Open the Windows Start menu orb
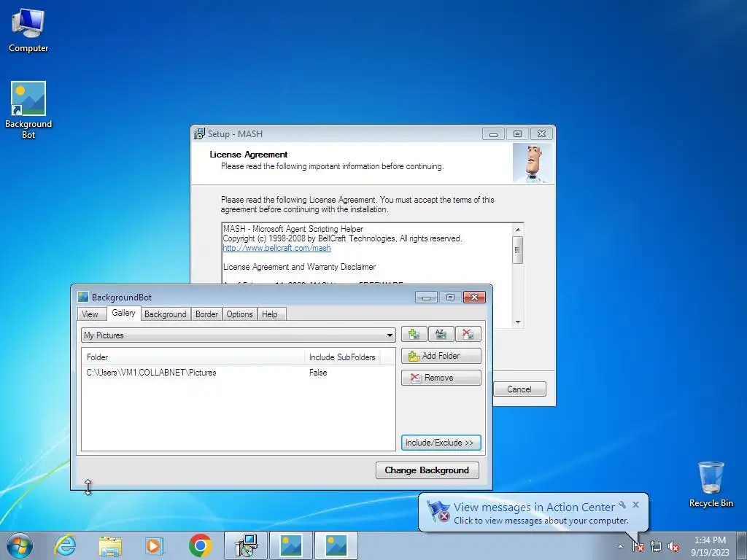747x560 pixels. 20,545
